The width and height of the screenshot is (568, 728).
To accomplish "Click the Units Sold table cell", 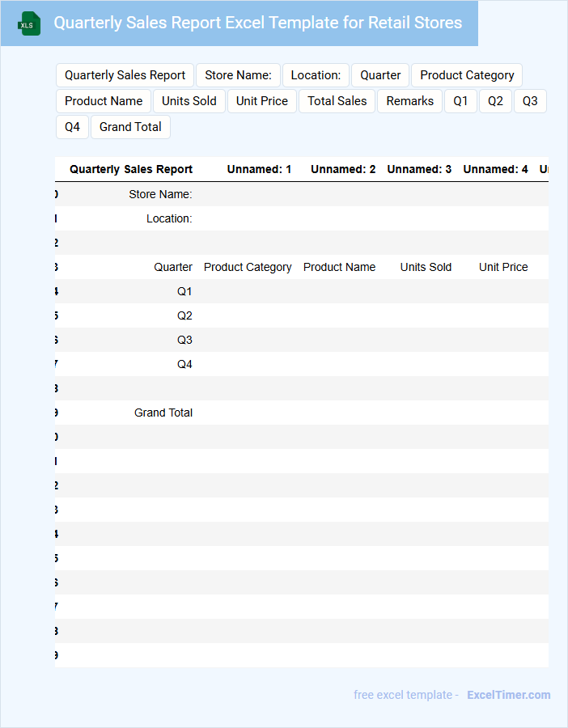I will click(x=426, y=268).
